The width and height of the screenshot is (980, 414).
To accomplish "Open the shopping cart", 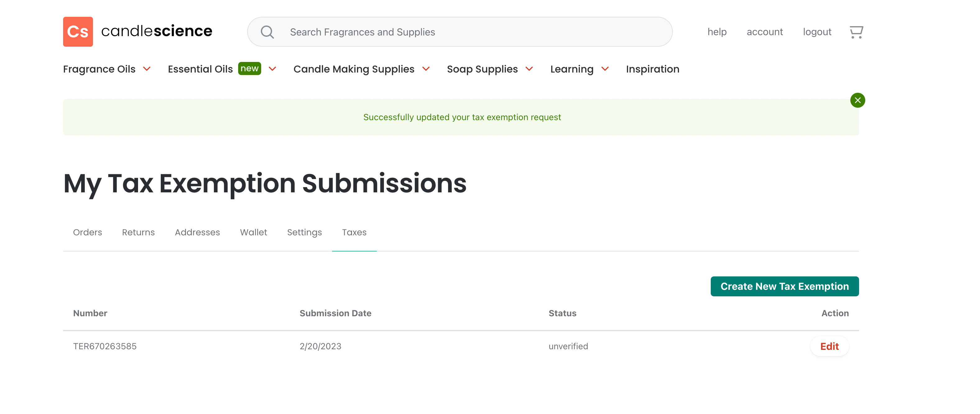I will click(856, 32).
